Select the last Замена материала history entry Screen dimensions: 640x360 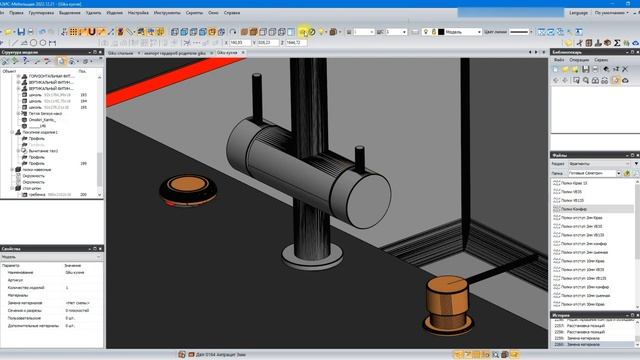592,344
